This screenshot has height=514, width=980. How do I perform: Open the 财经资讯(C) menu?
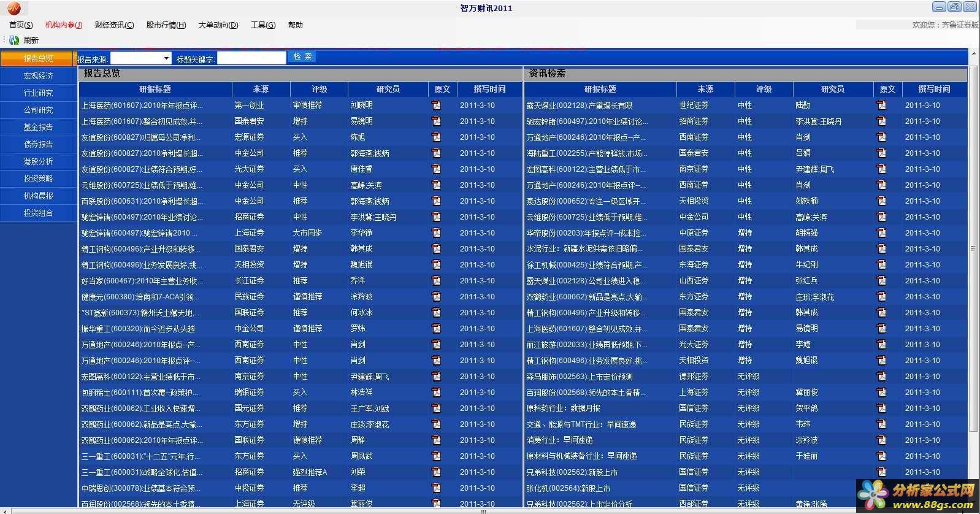point(114,25)
